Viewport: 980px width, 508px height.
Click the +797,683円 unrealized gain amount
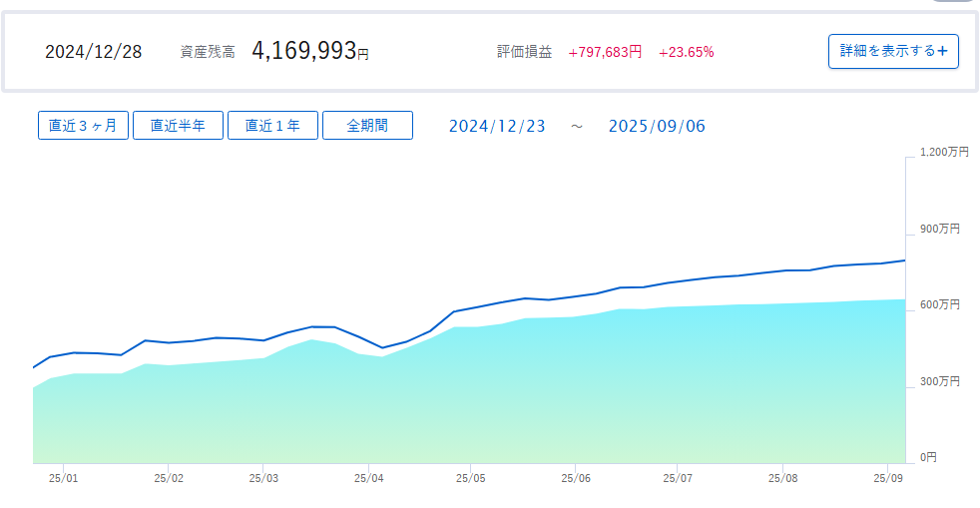[x=605, y=52]
